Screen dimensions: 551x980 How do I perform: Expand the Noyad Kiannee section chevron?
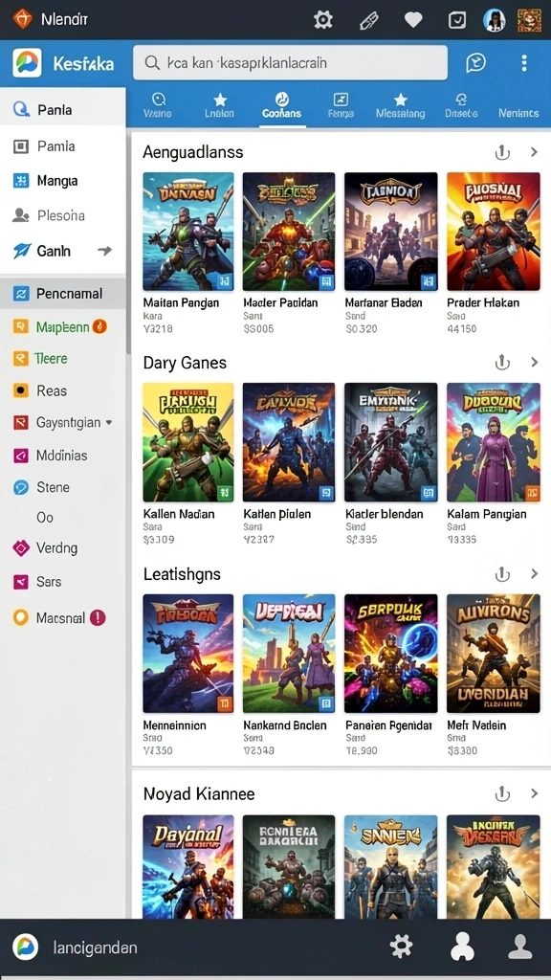pyautogui.click(x=534, y=793)
